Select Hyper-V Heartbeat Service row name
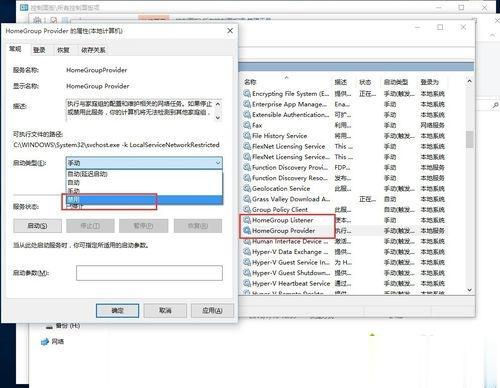500x388 pixels. [x=291, y=283]
